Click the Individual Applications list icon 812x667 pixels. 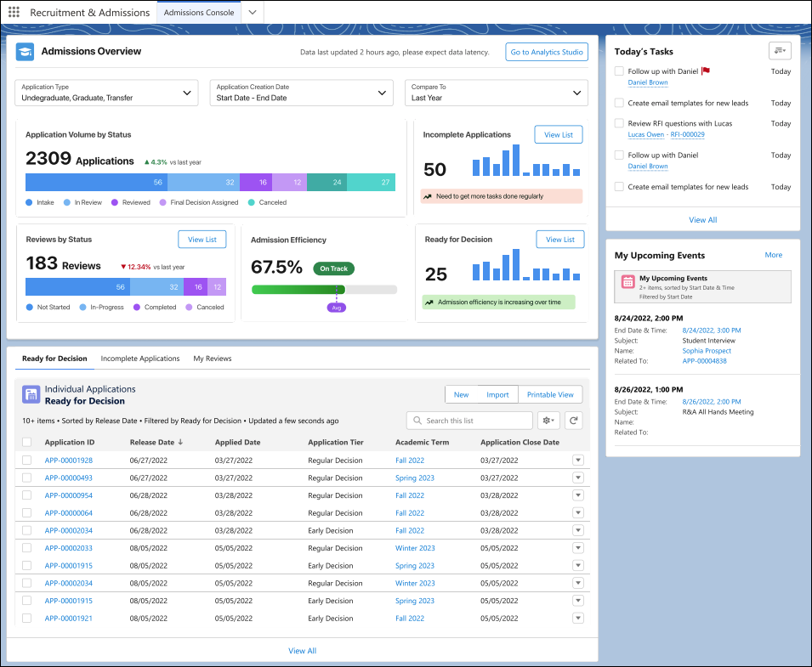pos(31,394)
